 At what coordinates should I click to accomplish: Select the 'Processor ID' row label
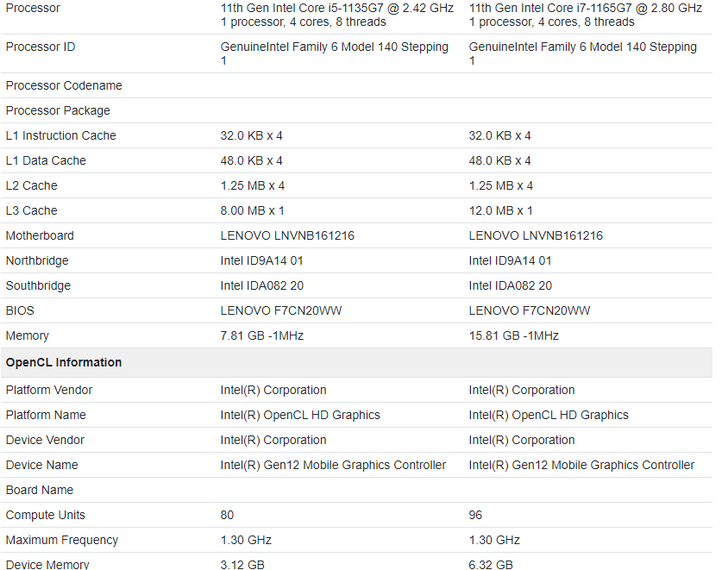[41, 47]
